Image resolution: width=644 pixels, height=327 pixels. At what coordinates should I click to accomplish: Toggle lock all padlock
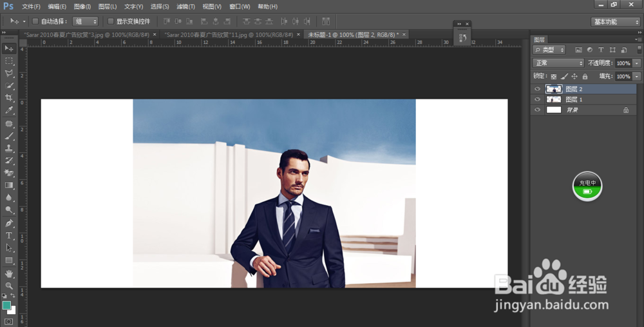pos(585,76)
